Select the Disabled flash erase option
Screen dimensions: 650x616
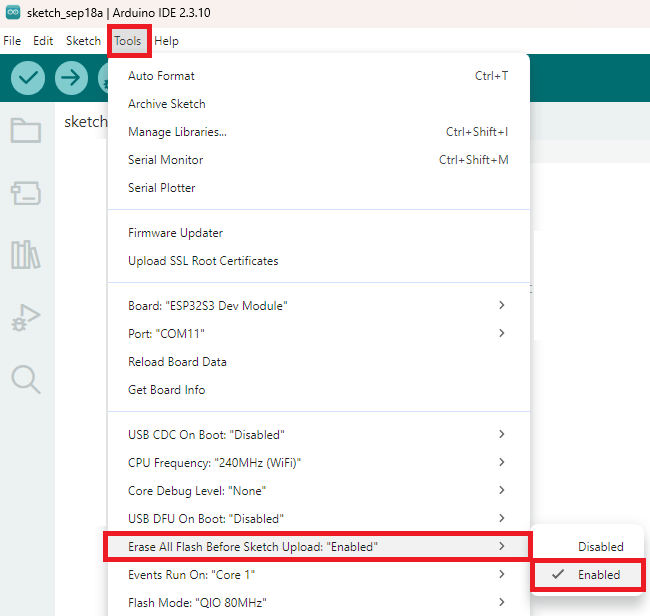tap(589, 546)
